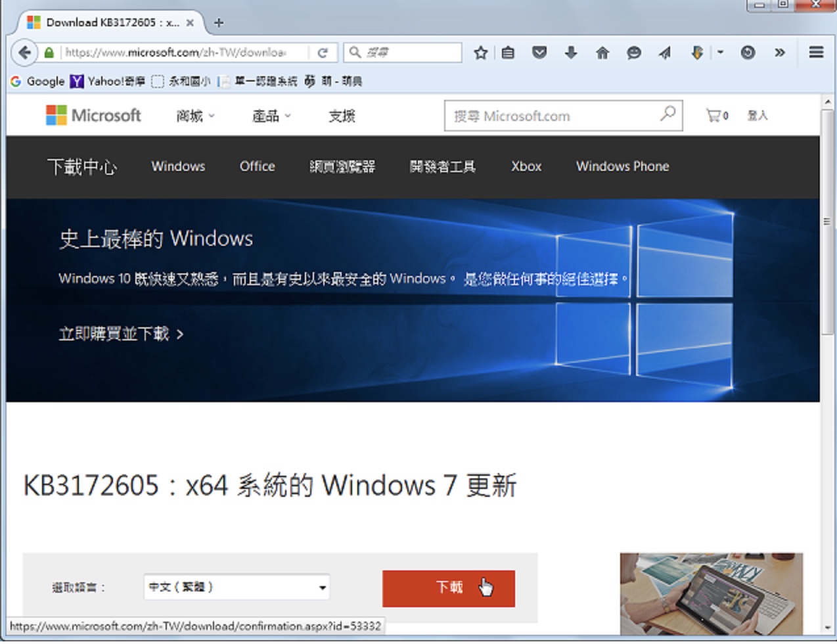Bookmark this page with the star icon
837x644 pixels.
[x=481, y=53]
